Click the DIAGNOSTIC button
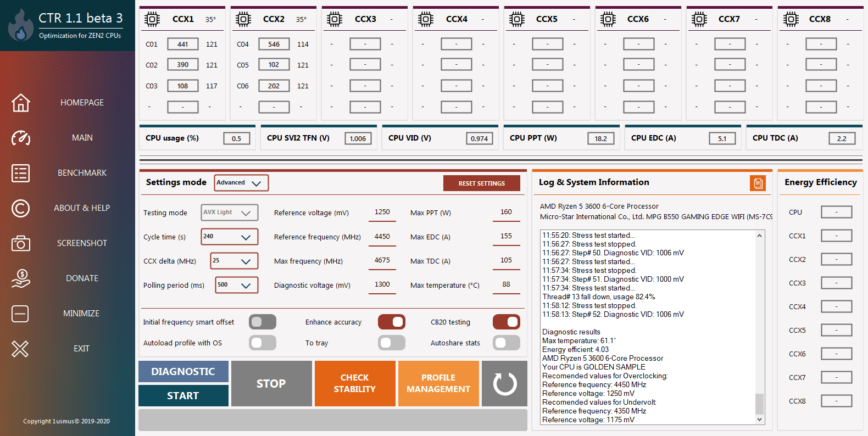Screen dimensions: 868x436 [183, 372]
